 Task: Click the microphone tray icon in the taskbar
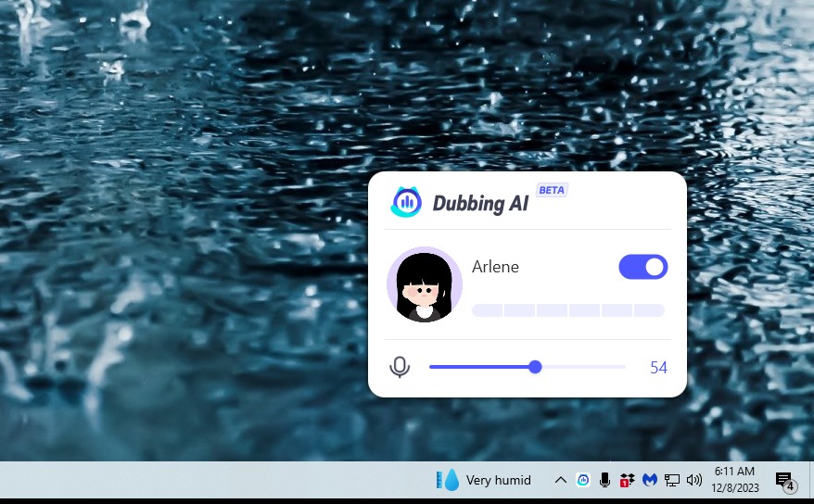pos(604,480)
